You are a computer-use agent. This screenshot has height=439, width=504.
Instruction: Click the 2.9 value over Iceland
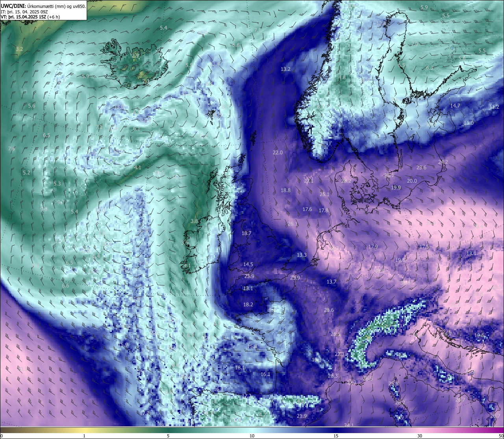135,56
